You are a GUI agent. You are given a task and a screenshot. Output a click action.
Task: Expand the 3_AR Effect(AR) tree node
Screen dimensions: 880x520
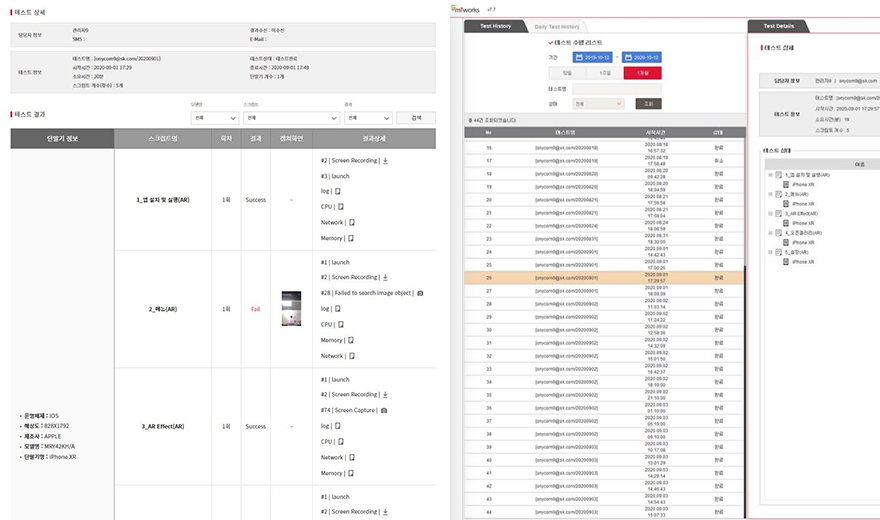(770, 213)
